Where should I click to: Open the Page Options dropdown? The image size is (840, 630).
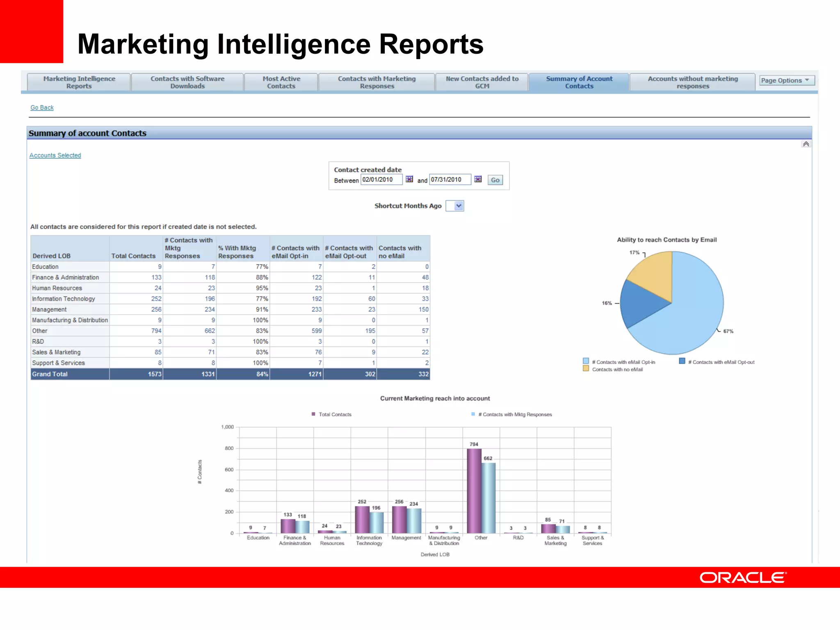coord(786,80)
